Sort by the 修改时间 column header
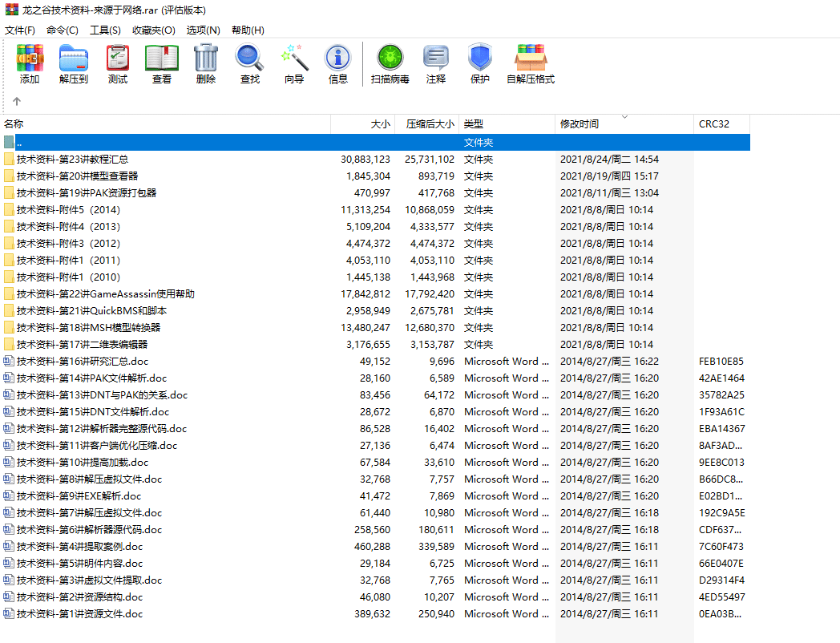 624,123
